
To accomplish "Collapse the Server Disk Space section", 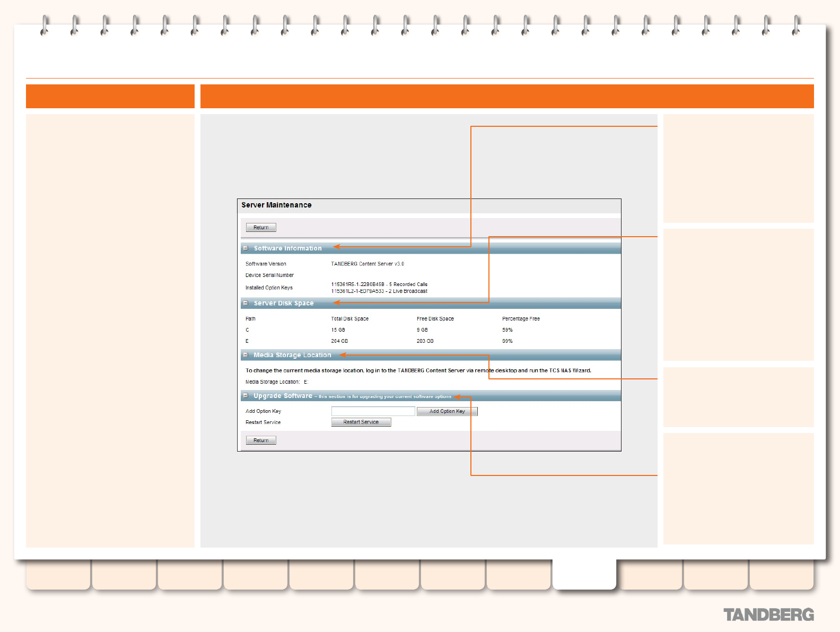I will pos(246,303).
